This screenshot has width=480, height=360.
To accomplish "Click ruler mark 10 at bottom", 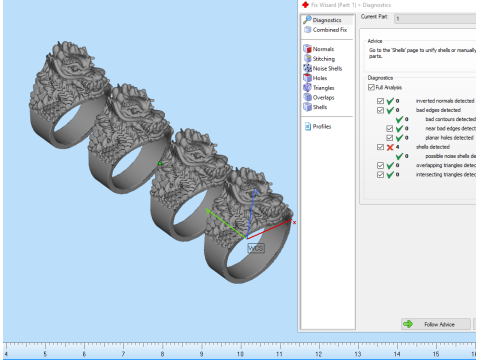I will [x=240, y=354].
